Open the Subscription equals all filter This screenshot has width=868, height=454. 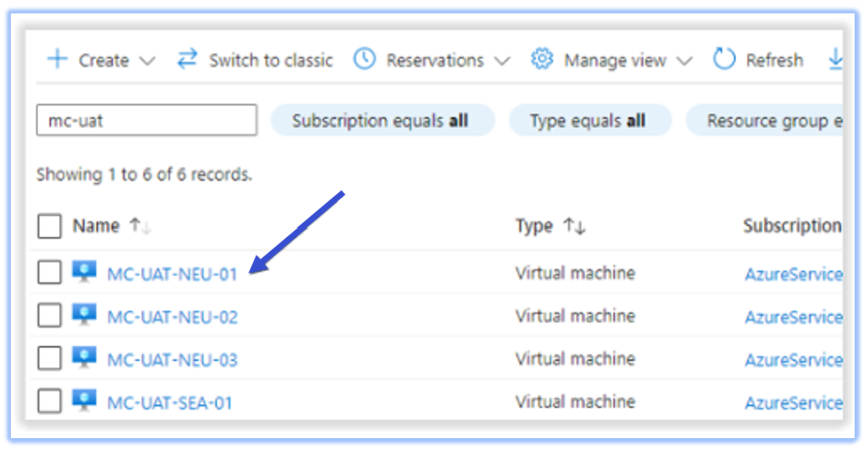[x=381, y=121]
